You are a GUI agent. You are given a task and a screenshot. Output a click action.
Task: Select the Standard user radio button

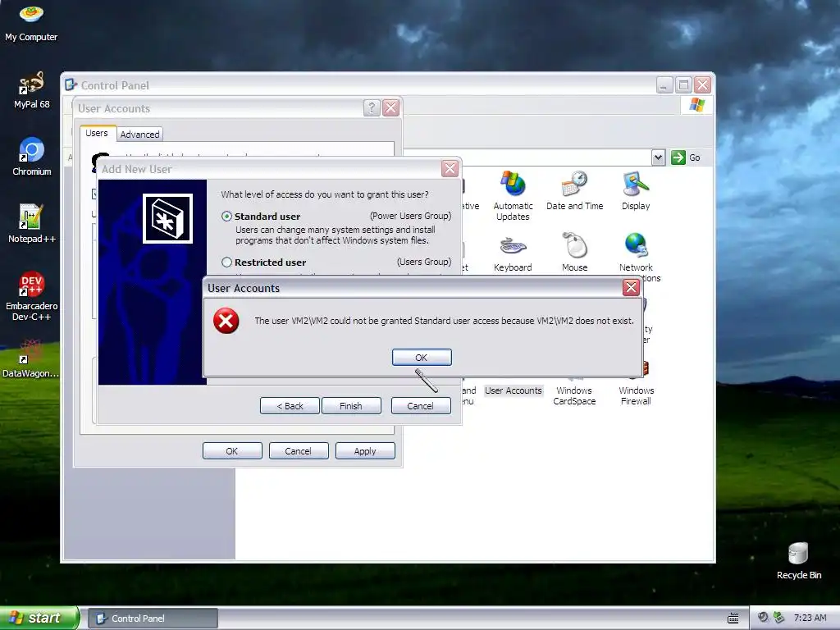point(226,217)
